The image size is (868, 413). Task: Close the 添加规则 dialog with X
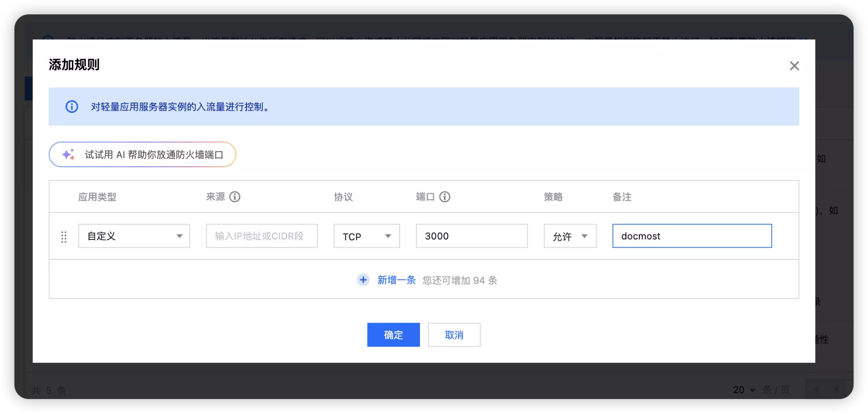click(x=794, y=66)
